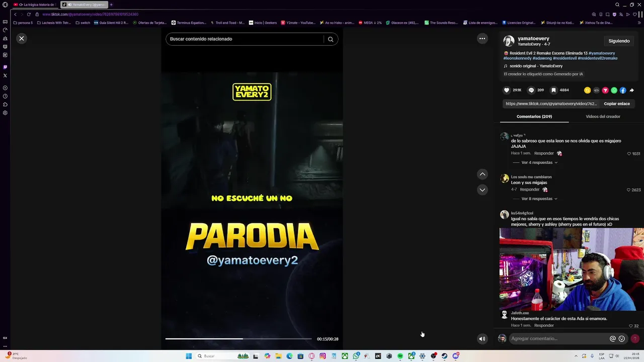Open the 'persona 5' bookmark folder

23,23
